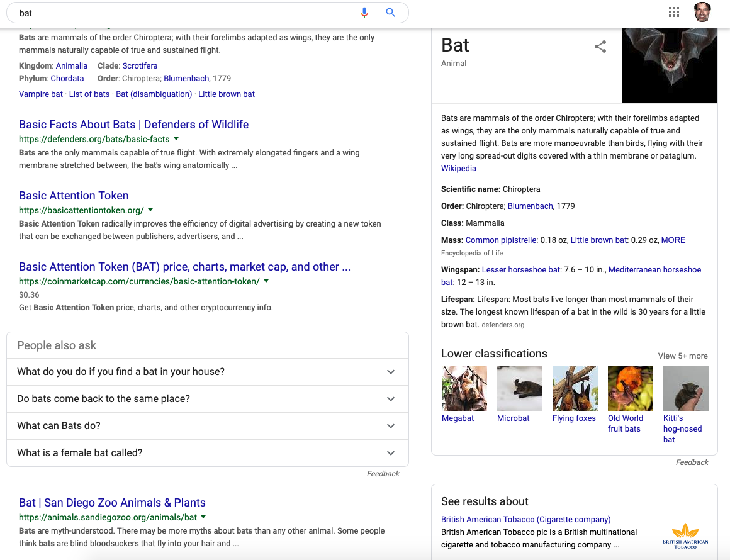
Task: Click the Lesser horseshoe bat wingspan link
Action: click(x=521, y=269)
